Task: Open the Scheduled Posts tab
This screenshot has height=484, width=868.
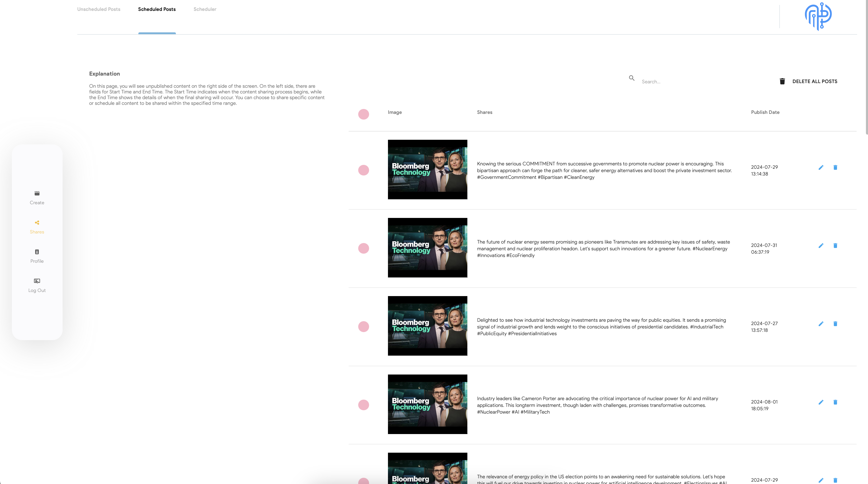Action: click(157, 9)
